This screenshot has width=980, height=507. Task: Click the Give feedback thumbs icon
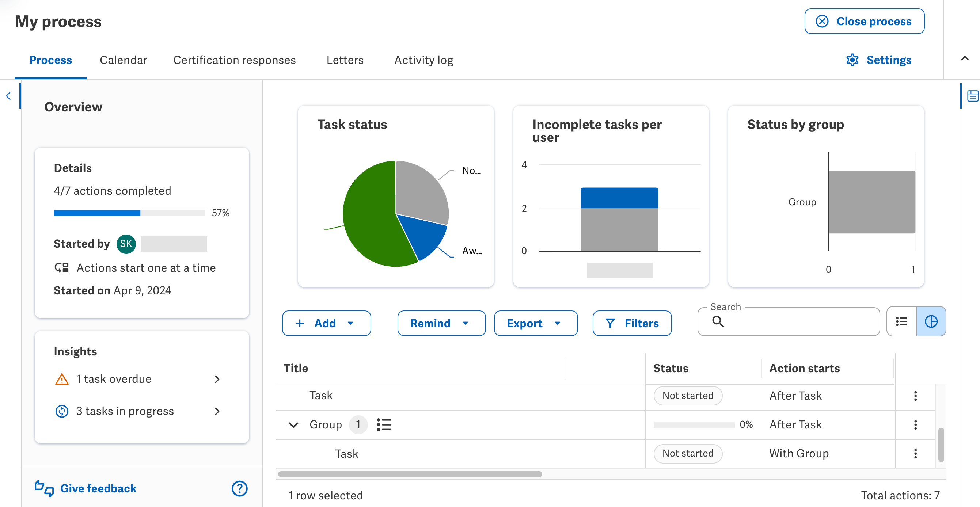tap(44, 488)
